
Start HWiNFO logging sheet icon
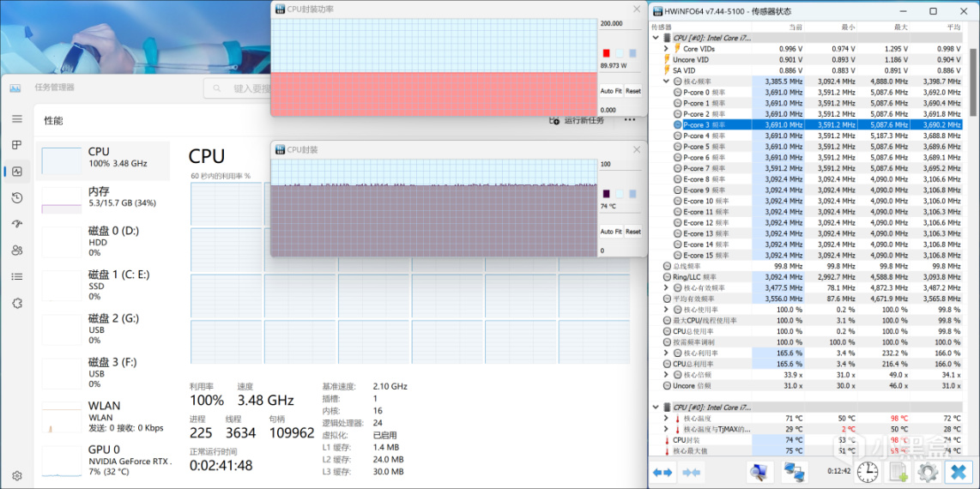point(898,472)
